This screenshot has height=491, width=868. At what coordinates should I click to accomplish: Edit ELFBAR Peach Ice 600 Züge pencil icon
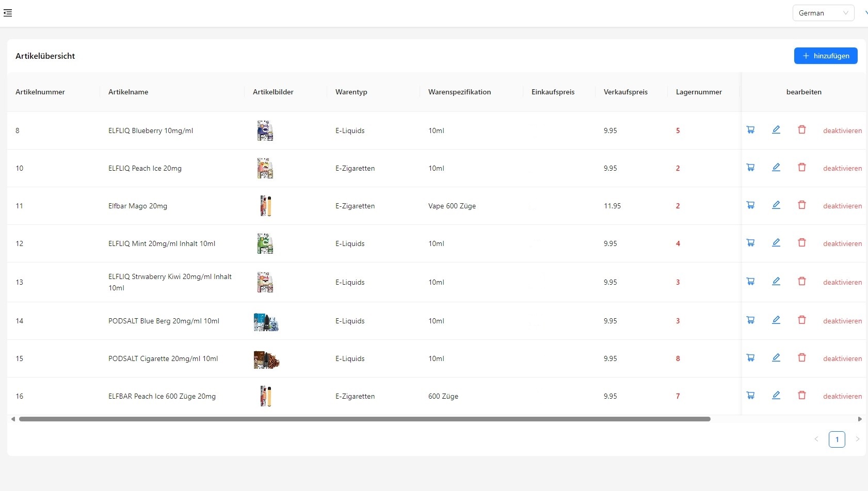pyautogui.click(x=776, y=396)
